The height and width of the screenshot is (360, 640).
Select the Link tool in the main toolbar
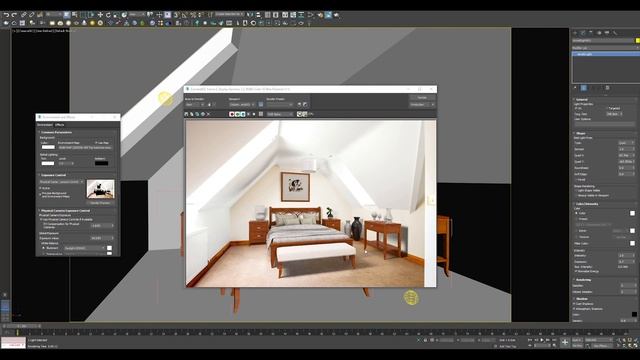click(24, 15)
